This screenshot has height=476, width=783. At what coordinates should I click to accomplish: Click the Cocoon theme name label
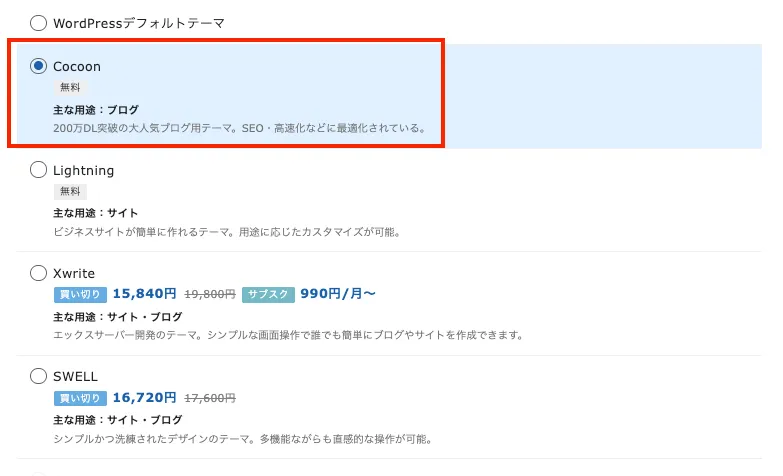[77, 66]
